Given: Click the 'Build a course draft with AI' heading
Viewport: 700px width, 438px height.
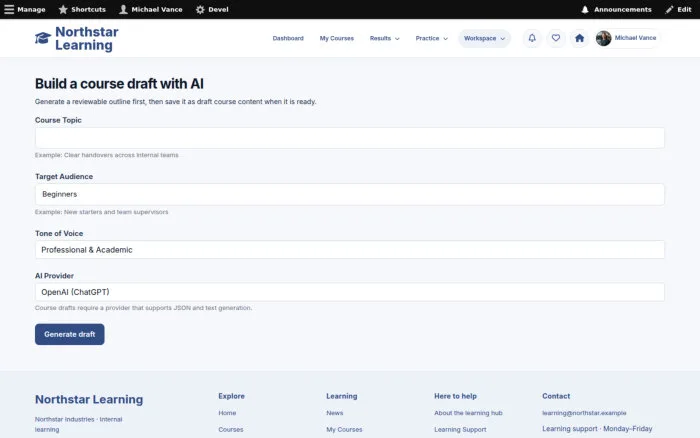Looking at the screenshot, I should click(x=119, y=83).
